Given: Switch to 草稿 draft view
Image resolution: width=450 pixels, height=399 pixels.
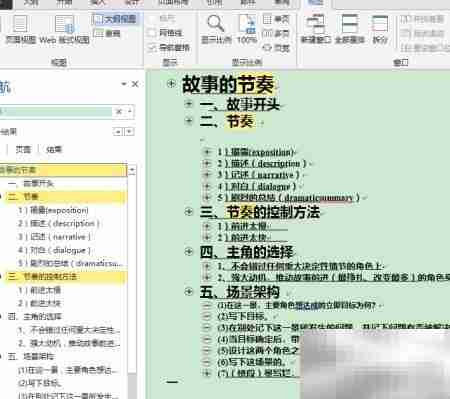Looking at the screenshot, I should (x=107, y=33).
